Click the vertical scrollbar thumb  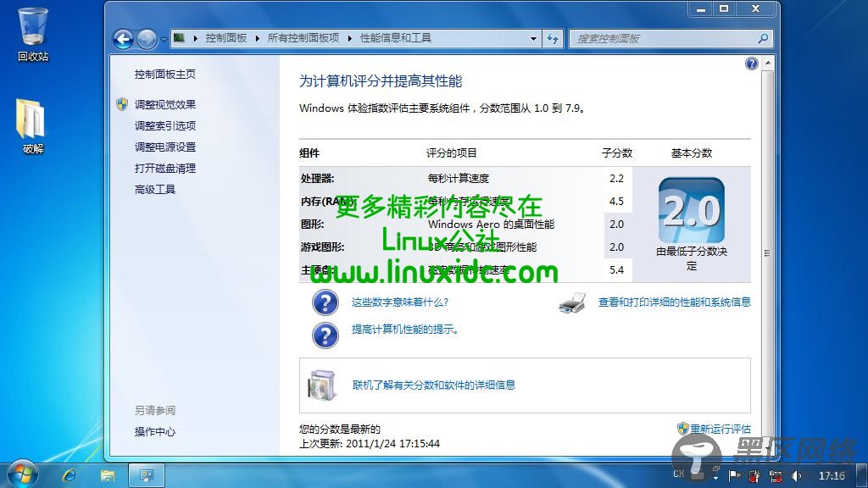pos(768,252)
